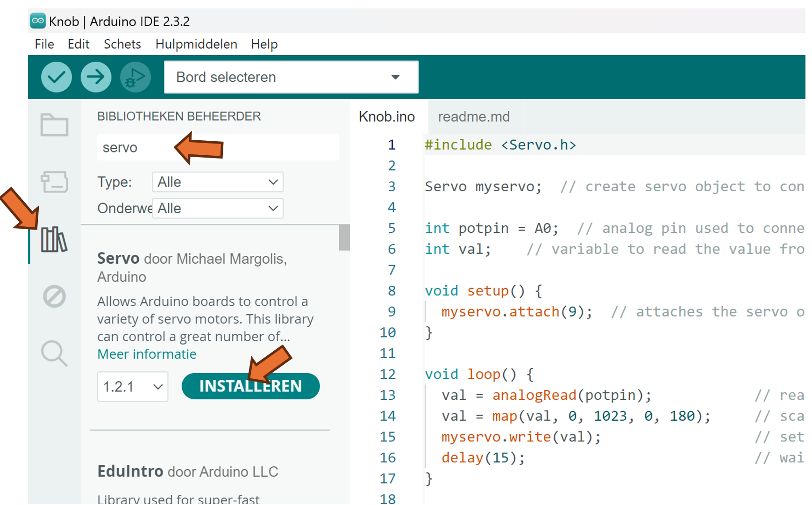Open the Search magnifier icon in sidebar
The height and width of the screenshot is (505, 812).
click(x=54, y=353)
